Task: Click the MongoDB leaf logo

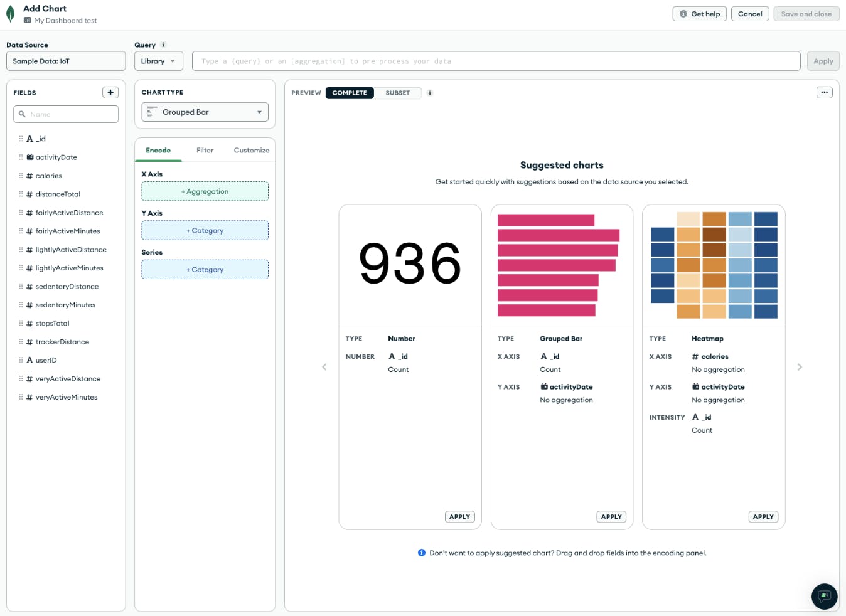Action: pyautogui.click(x=9, y=13)
